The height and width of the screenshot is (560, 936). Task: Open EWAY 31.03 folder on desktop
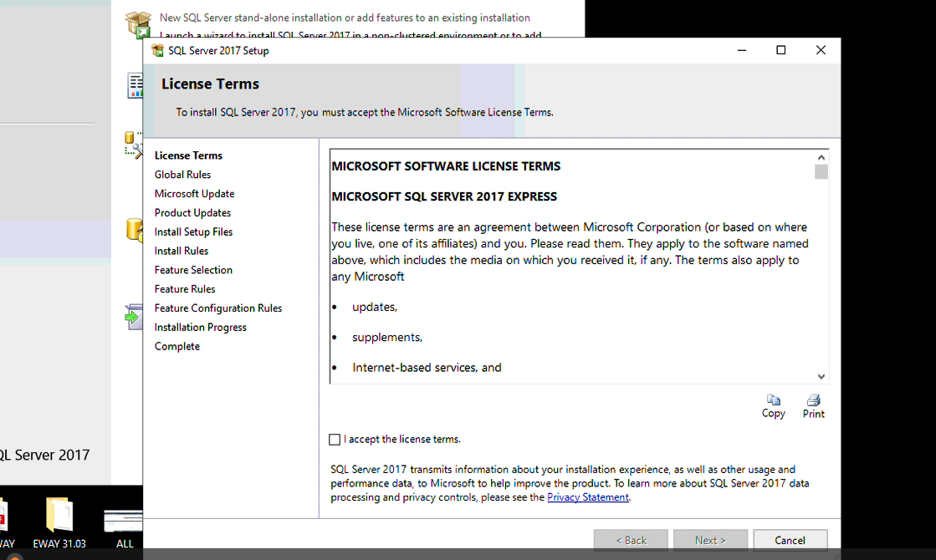pos(59,522)
